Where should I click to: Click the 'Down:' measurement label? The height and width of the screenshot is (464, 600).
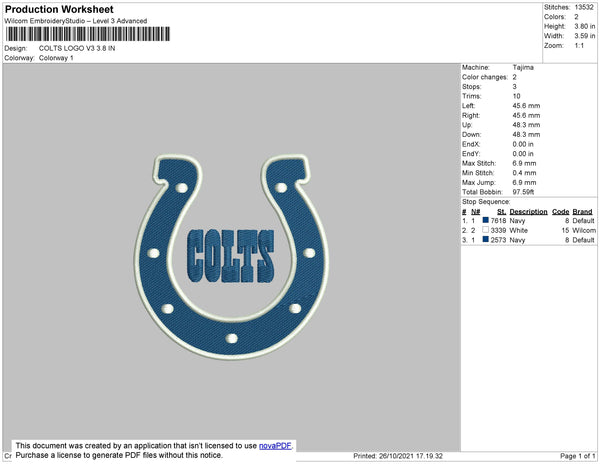[472, 134]
